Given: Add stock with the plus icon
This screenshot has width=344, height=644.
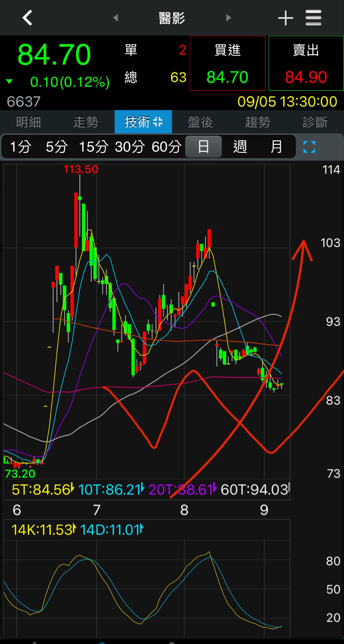Looking at the screenshot, I should 285,18.
